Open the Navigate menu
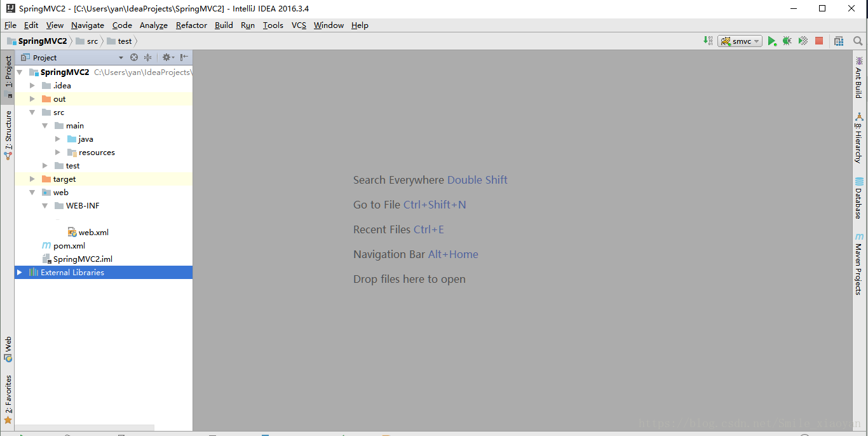 [88, 25]
